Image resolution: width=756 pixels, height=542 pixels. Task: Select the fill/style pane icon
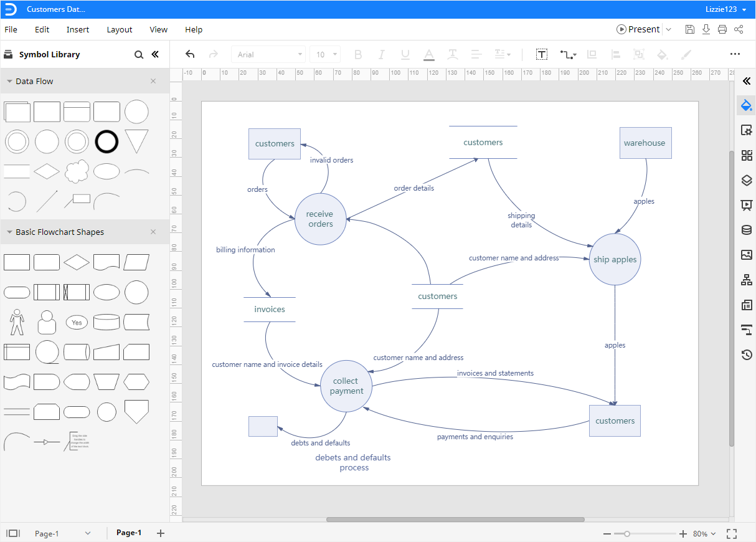point(745,105)
